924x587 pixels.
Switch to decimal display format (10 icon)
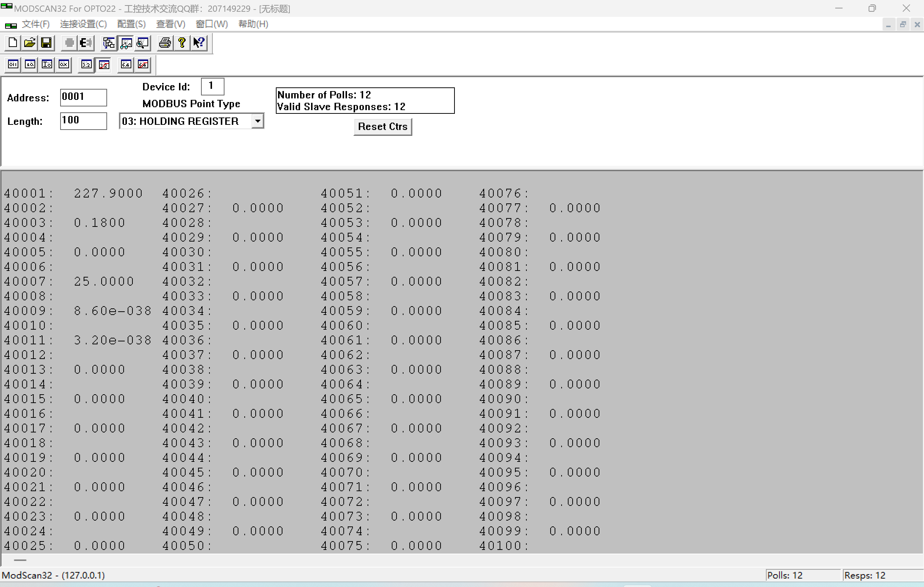30,65
